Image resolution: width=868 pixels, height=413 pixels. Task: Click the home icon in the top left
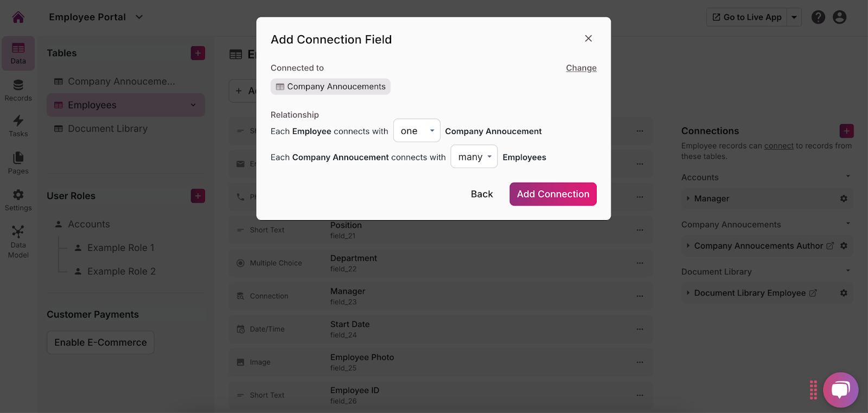point(18,17)
